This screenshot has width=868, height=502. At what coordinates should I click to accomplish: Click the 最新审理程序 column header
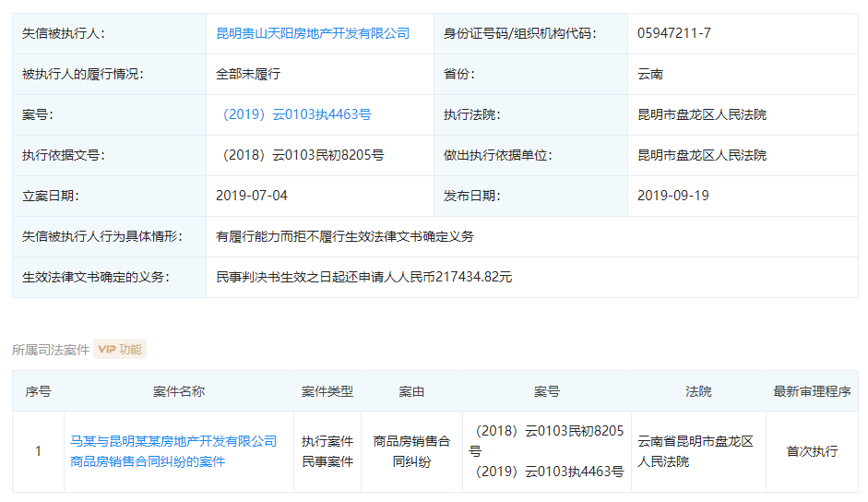(812, 391)
